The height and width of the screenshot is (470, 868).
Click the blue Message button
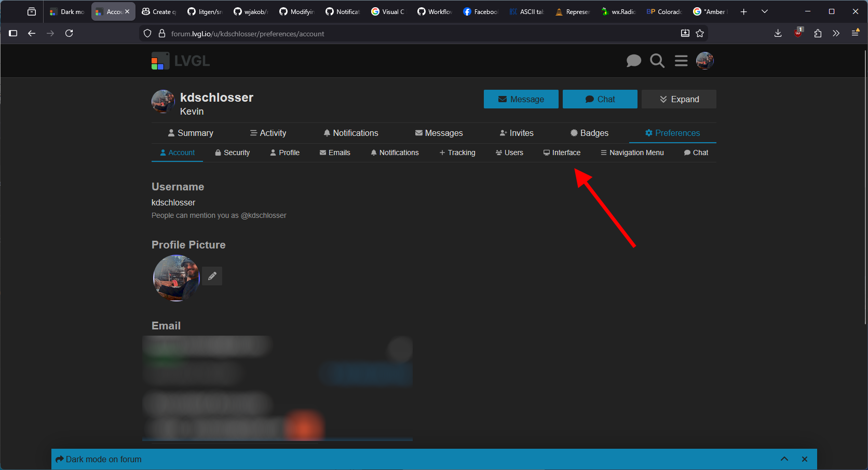(x=521, y=99)
